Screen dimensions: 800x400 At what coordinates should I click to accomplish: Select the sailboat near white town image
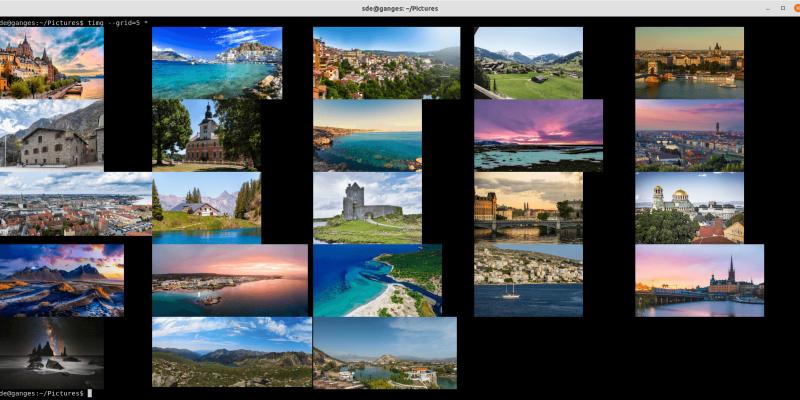[x=528, y=280]
